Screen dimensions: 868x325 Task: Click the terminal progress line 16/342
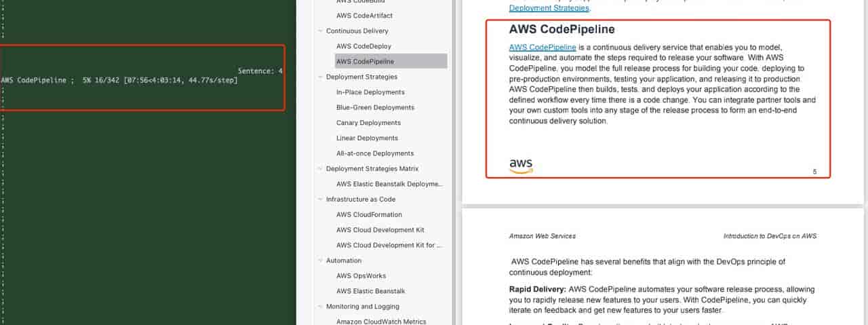pos(119,80)
